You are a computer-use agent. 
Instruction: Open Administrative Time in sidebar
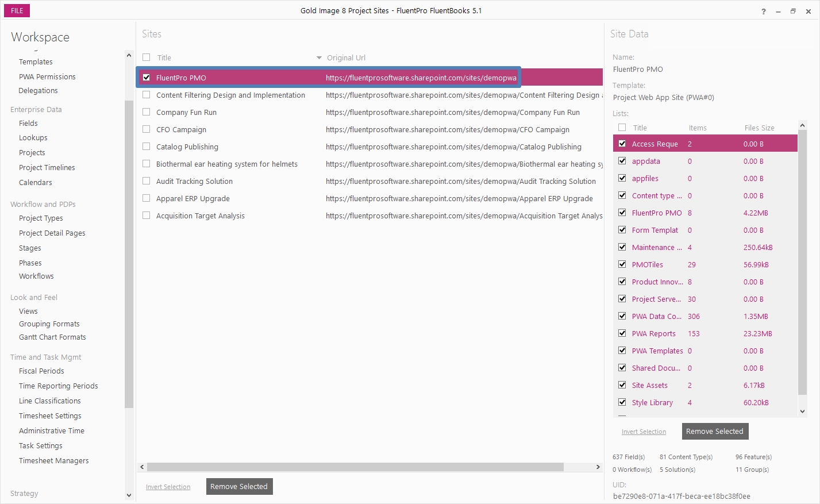[52, 431]
